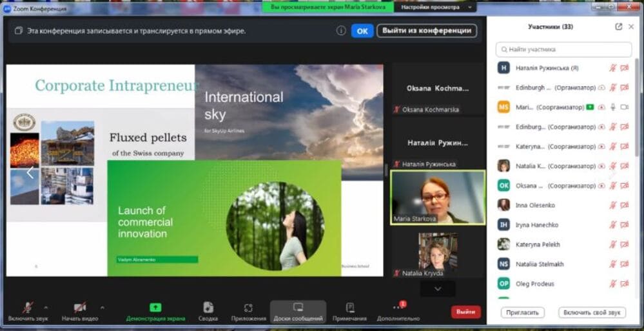The height and width of the screenshot is (331, 644).
Task: Open the Сводка summary tool
Action: pyautogui.click(x=208, y=308)
